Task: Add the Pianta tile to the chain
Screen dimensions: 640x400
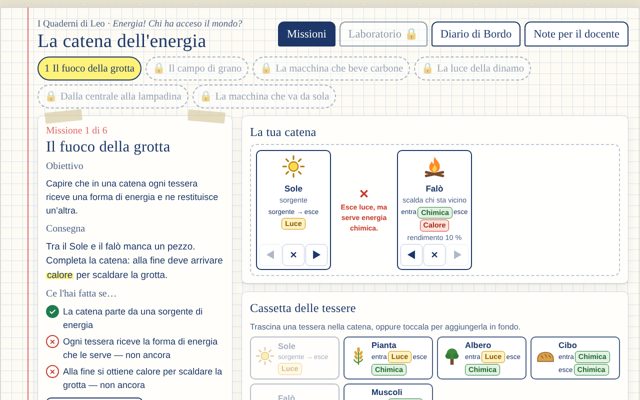Action: click(388, 358)
